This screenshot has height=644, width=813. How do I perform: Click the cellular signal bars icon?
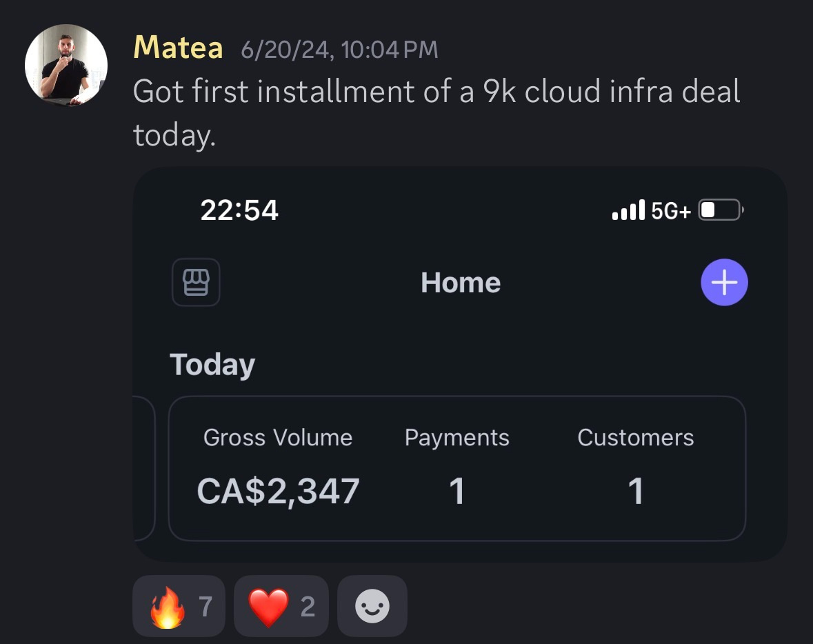click(628, 210)
